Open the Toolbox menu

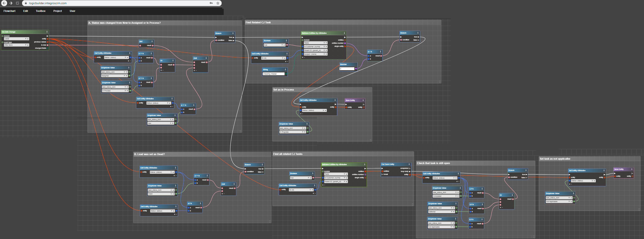tap(40, 11)
